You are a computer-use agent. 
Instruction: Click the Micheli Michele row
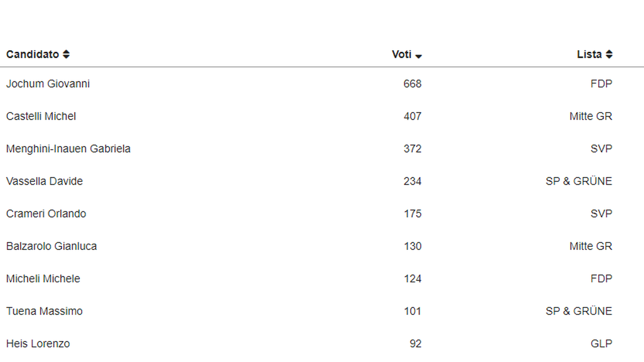(322, 279)
